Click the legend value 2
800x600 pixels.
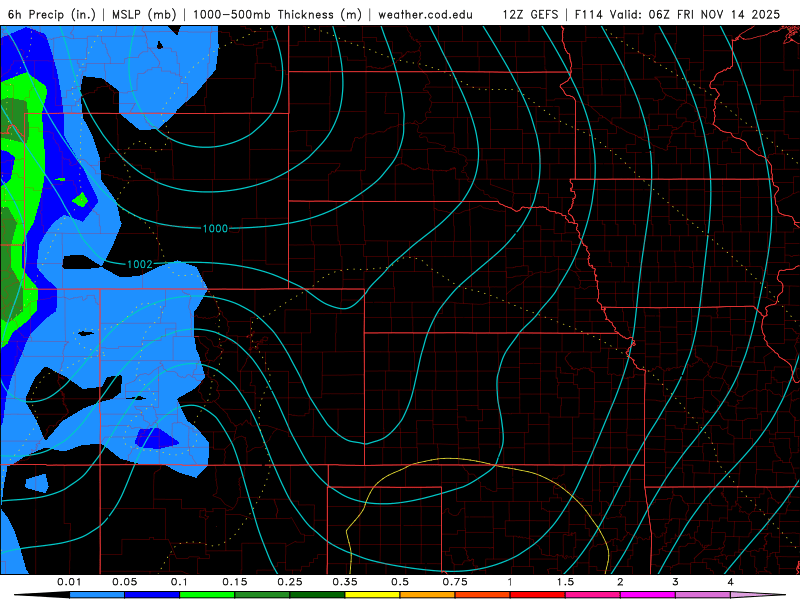[620, 582]
